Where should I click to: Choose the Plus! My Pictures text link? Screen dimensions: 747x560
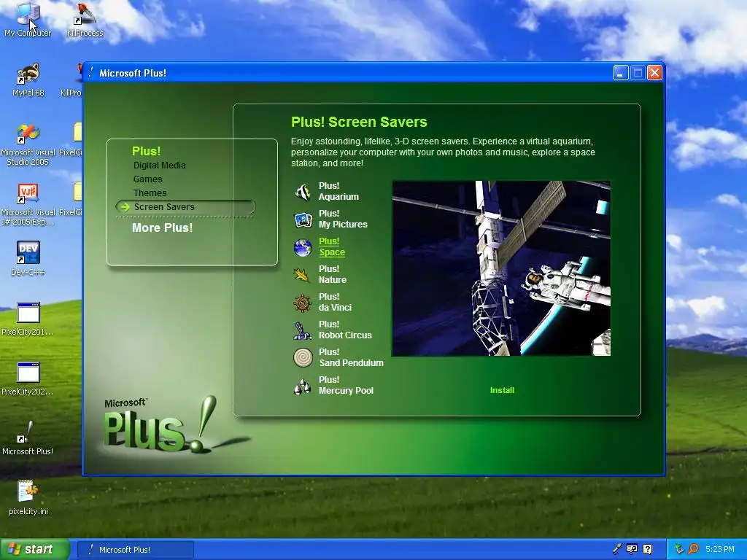click(343, 219)
